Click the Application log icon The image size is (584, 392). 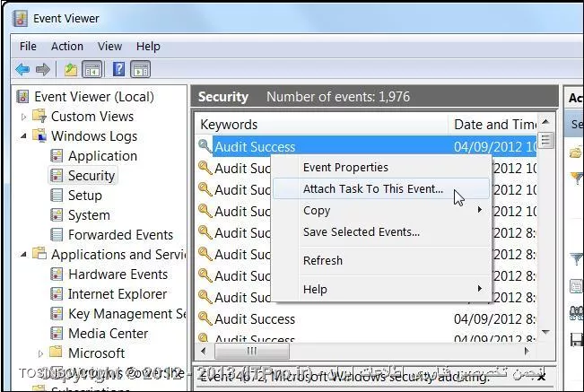[x=57, y=155]
